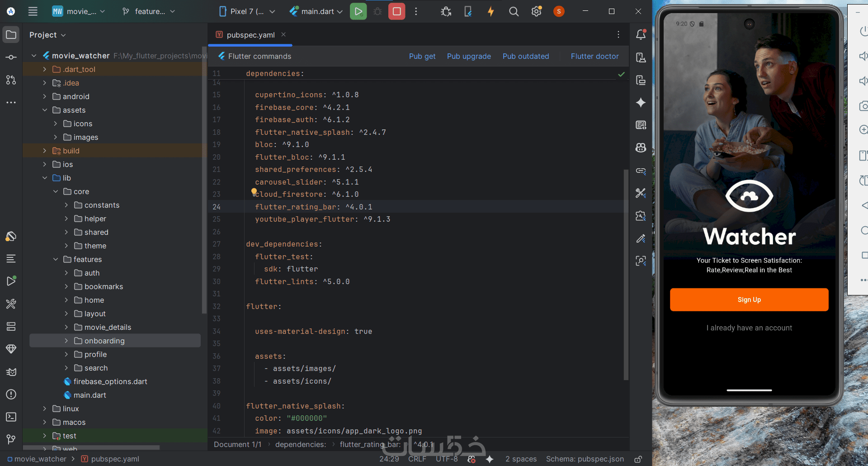This screenshot has height=466, width=868.
Task: Open Gemini sparkle panel on right bar
Action: [641, 103]
